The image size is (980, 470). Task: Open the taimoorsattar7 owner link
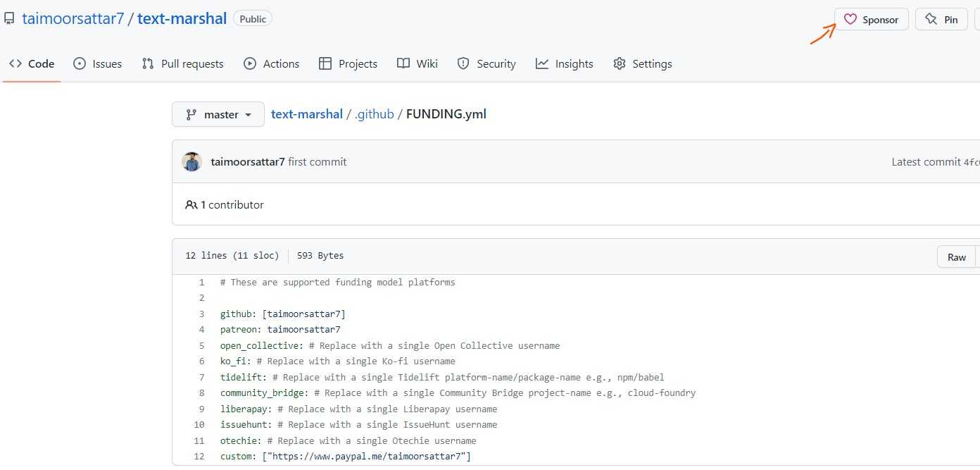(x=73, y=19)
